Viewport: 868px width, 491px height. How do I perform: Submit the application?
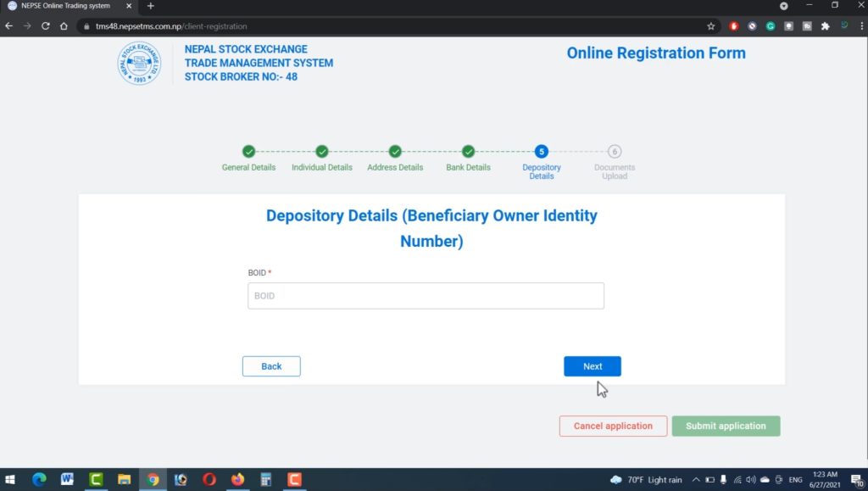click(x=726, y=427)
